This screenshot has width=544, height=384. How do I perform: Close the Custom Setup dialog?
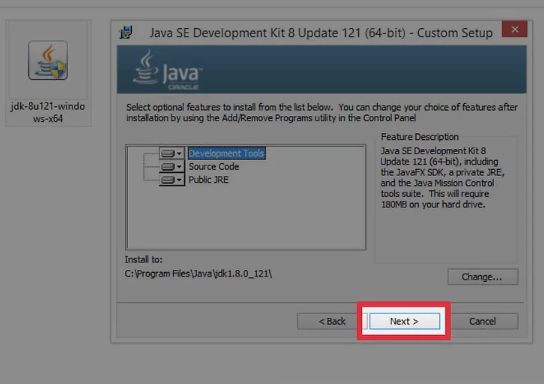click(x=515, y=29)
